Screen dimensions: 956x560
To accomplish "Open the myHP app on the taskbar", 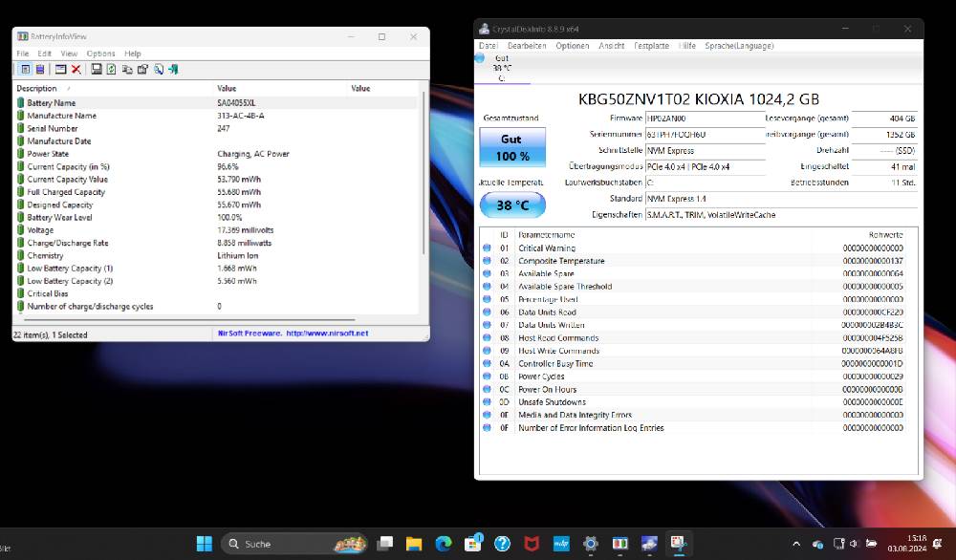I will 561,544.
